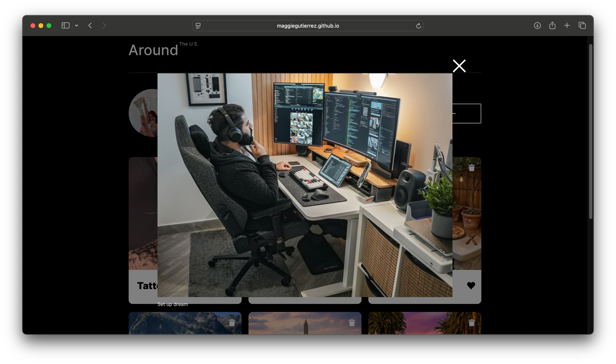Go back to the previous page

tap(90, 25)
